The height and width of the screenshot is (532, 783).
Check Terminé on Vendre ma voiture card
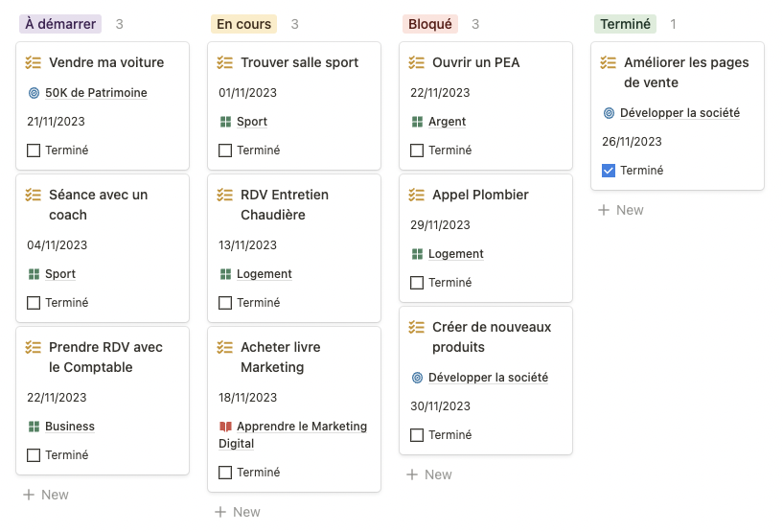pyautogui.click(x=34, y=150)
